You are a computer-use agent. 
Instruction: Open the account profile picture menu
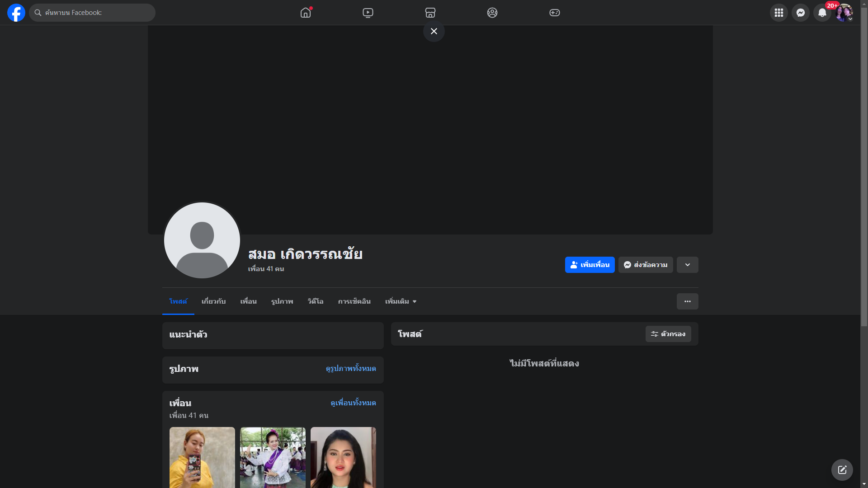(x=844, y=13)
